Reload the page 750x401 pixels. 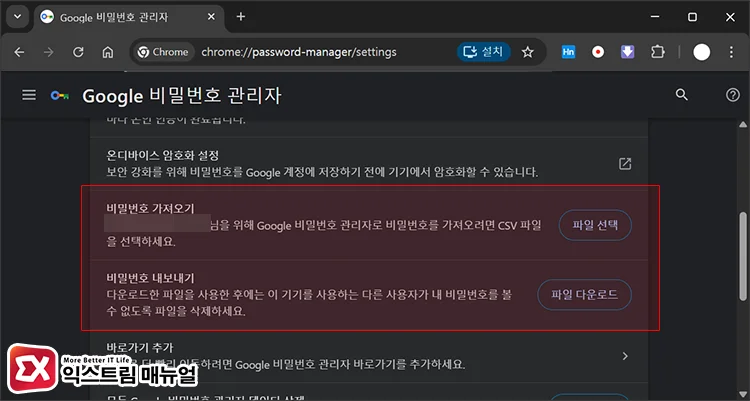click(78, 52)
